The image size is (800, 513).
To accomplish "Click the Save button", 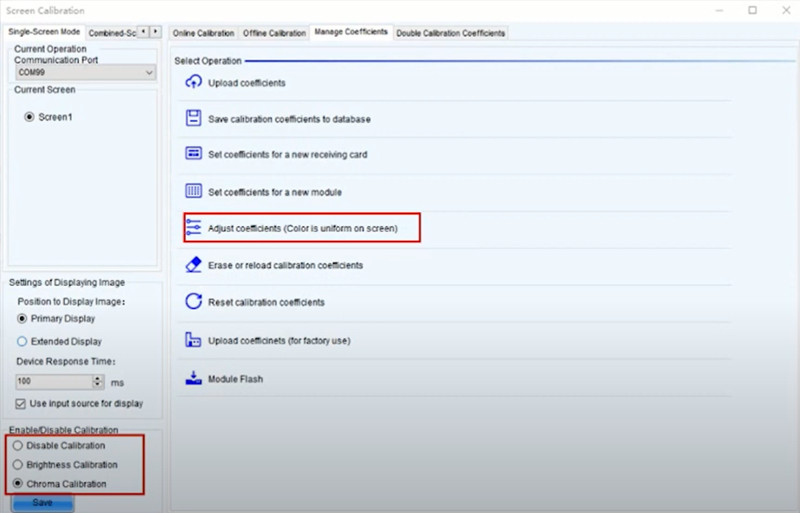I will 42,503.
